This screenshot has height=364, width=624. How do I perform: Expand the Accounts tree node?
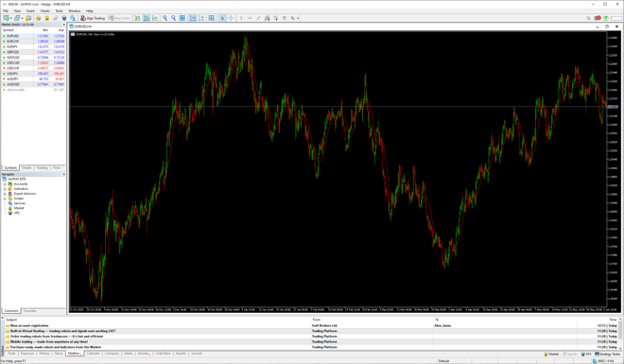[x=5, y=184]
